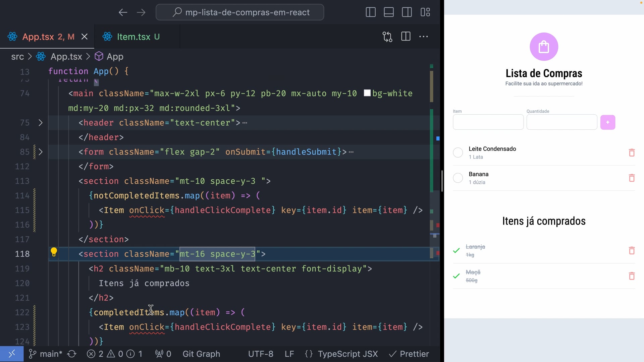
Task: Click the bg-white color swatch
Action: [x=367, y=93]
